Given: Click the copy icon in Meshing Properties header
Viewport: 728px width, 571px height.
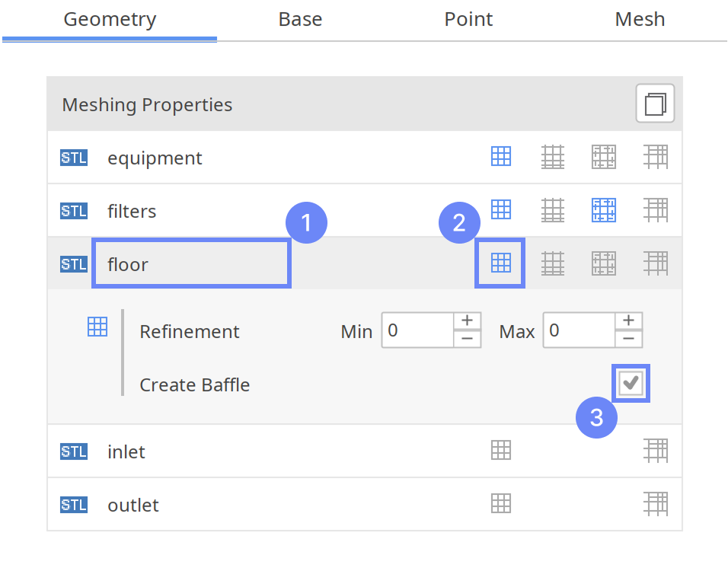Looking at the screenshot, I should pyautogui.click(x=655, y=104).
